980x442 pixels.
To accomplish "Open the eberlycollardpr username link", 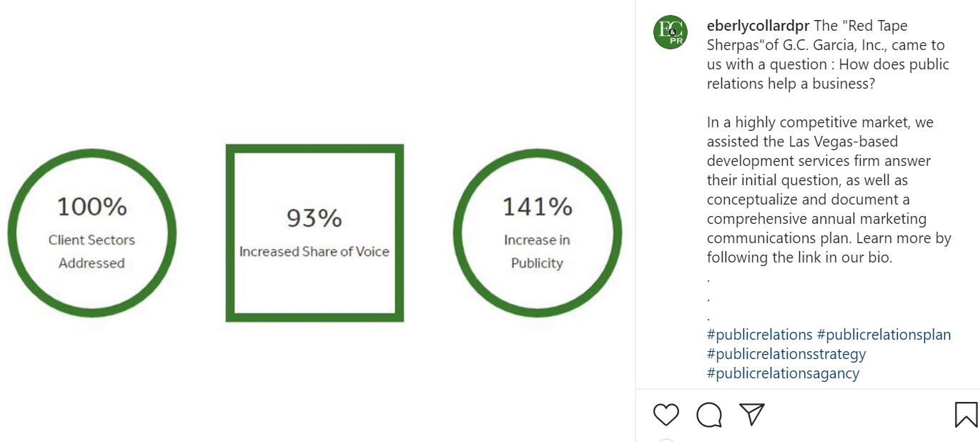I will [x=758, y=26].
